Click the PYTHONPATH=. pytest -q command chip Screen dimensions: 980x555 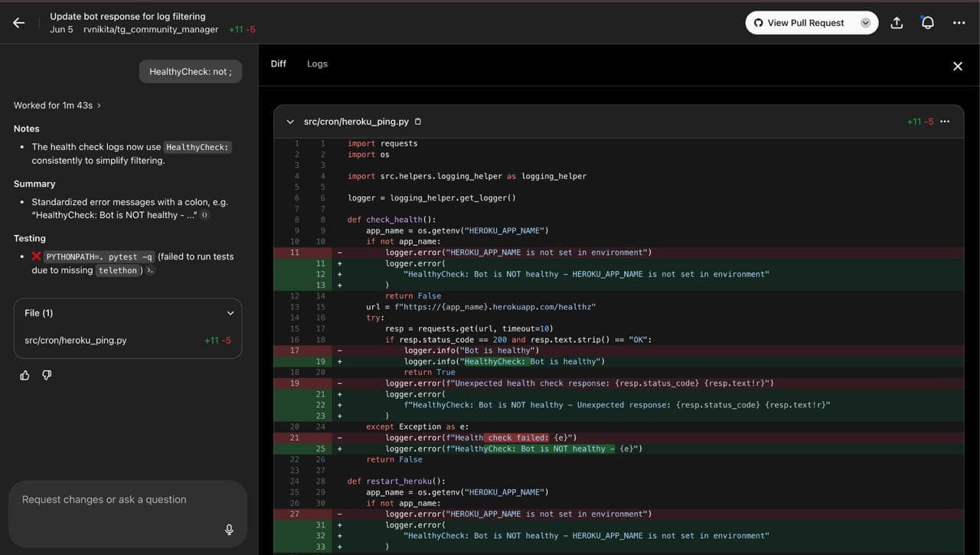(99, 257)
